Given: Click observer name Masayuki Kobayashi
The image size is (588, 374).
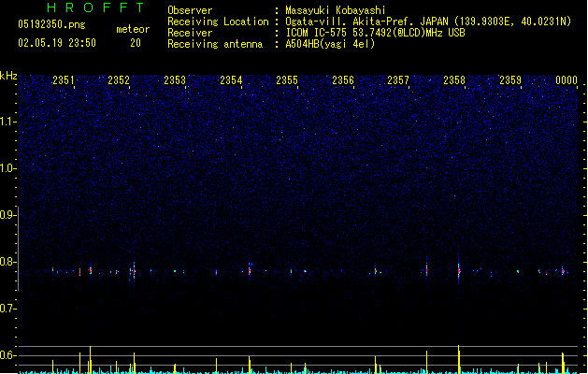Looking at the screenshot, I should click(336, 10).
